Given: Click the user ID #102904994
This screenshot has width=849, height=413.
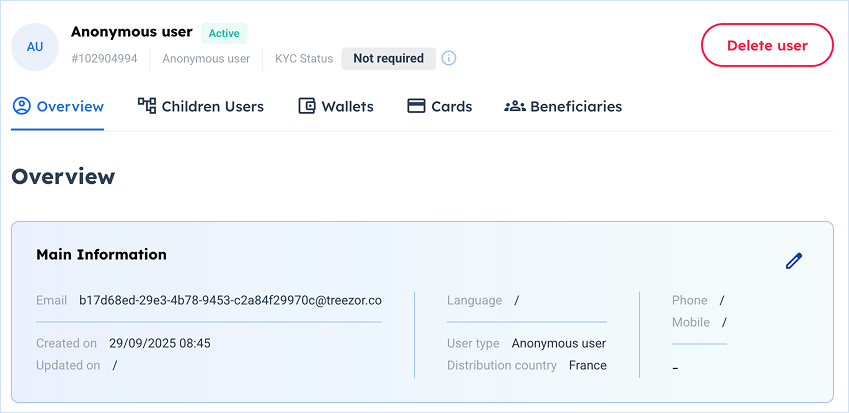Looking at the screenshot, I should [104, 58].
